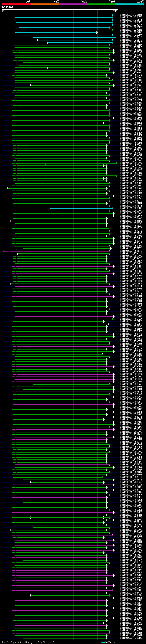Click the cyan ~100% identity legend segment

(130, 4)
